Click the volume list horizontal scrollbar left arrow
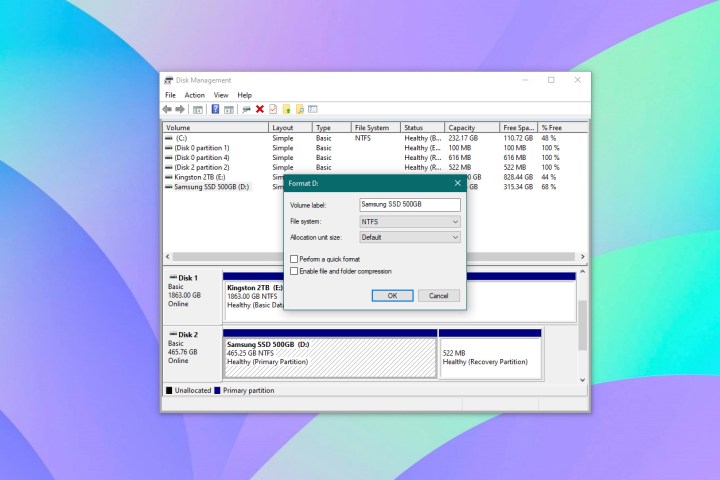This screenshot has width=720, height=480. tap(168, 256)
